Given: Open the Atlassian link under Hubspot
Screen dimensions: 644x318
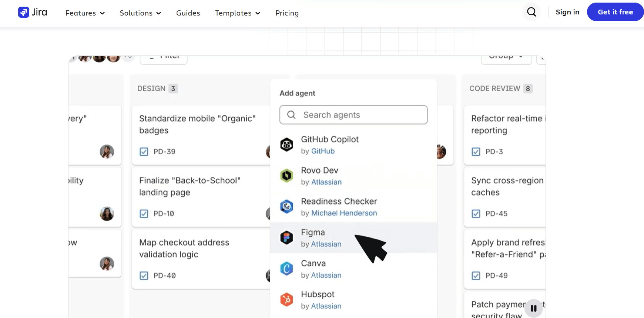Looking at the screenshot, I should [x=326, y=307].
